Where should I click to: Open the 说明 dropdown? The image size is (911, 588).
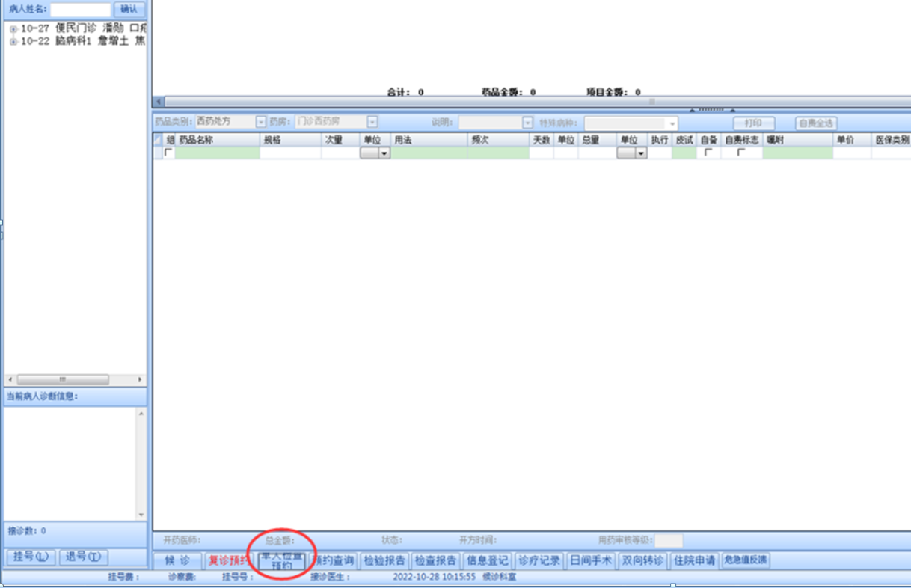click(x=527, y=123)
